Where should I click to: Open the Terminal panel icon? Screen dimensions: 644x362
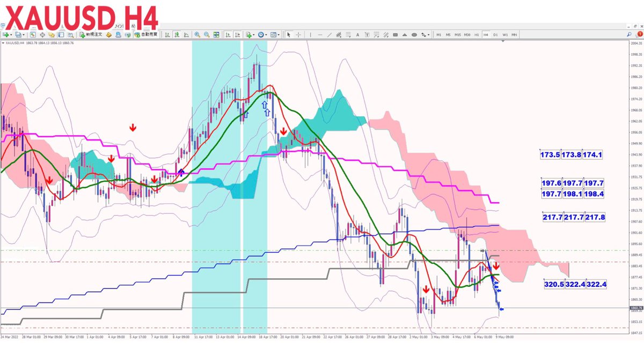pyautogui.click(x=62, y=35)
